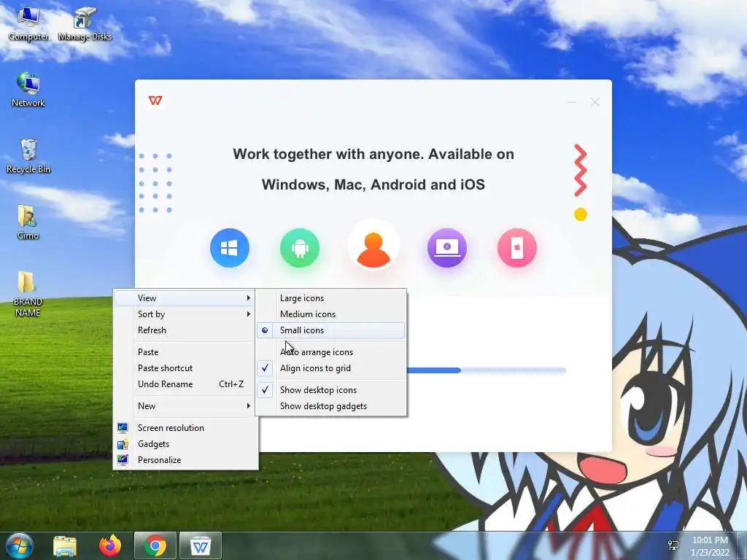Click the Personalize menu icon
Image resolution: width=747 pixels, height=560 pixels.
click(123, 460)
